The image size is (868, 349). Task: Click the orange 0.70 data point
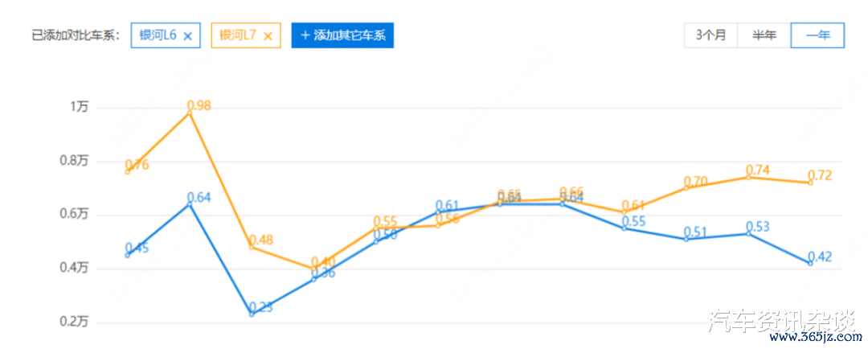686,188
